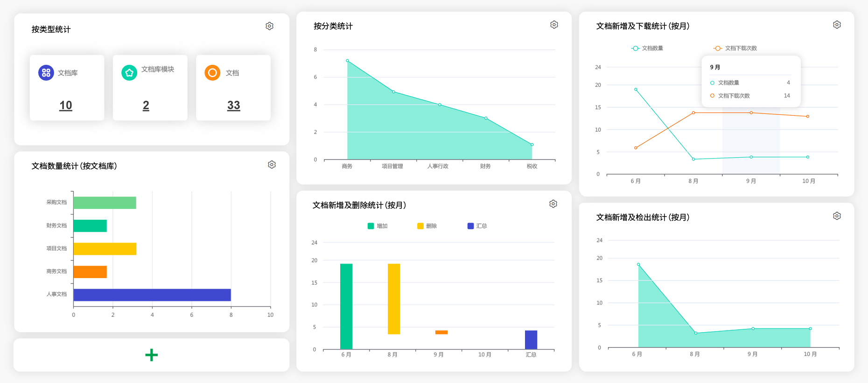Toggle 文档数量 series in legend
Screen dimensions: 868x383
pos(647,49)
